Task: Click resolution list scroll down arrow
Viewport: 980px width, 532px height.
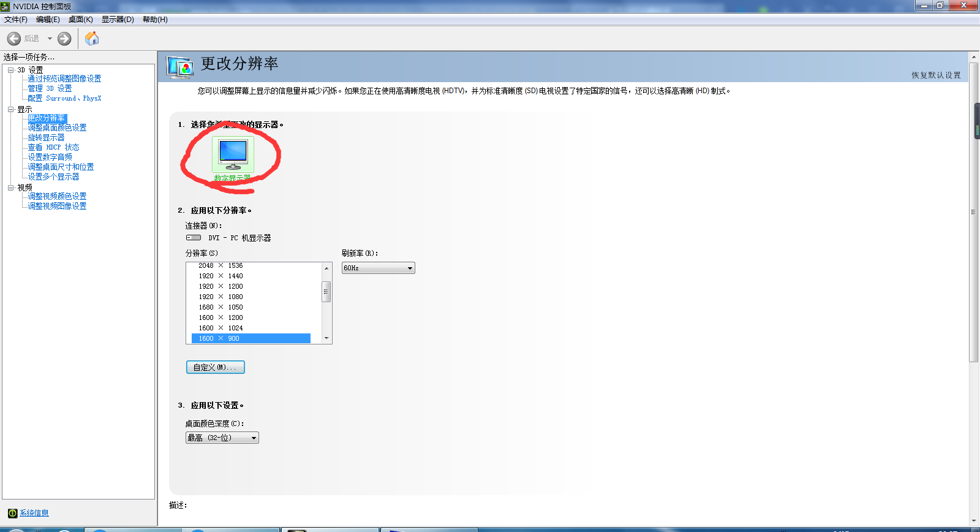Action: click(x=326, y=338)
